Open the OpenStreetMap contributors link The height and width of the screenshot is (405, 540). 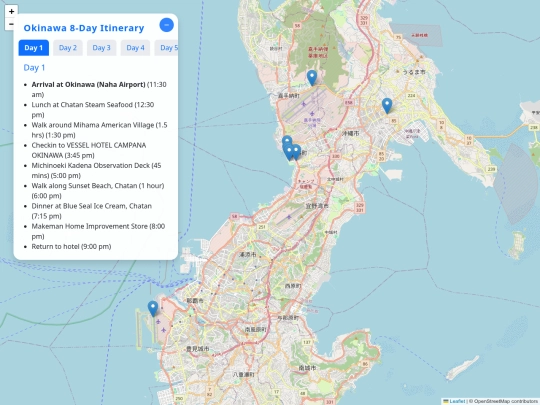pos(507,401)
